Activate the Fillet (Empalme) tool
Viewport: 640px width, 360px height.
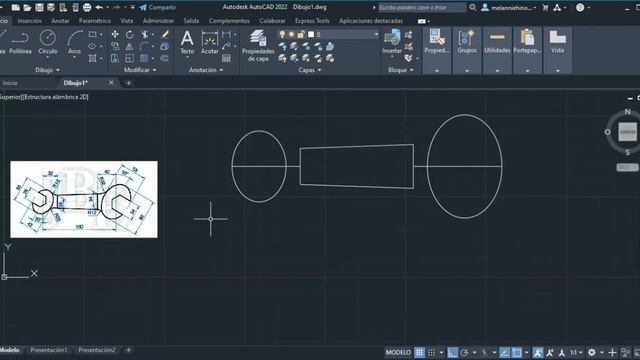(144, 47)
